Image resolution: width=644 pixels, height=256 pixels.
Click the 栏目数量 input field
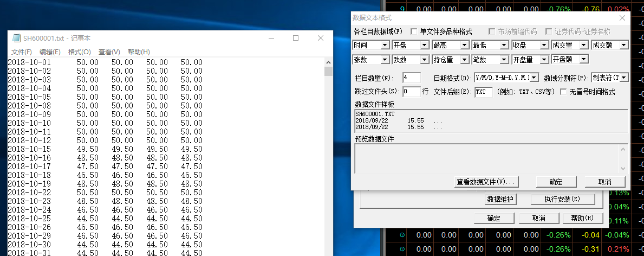pos(412,78)
